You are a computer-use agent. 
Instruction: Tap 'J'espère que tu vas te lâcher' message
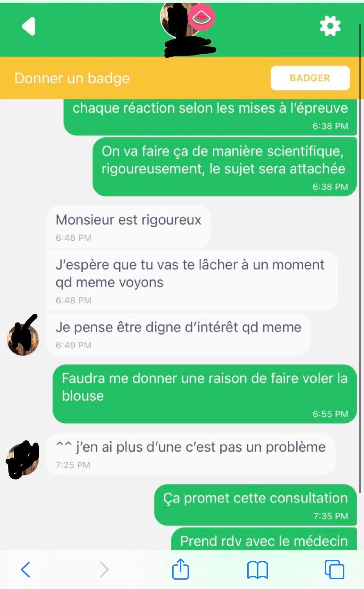[192, 281]
